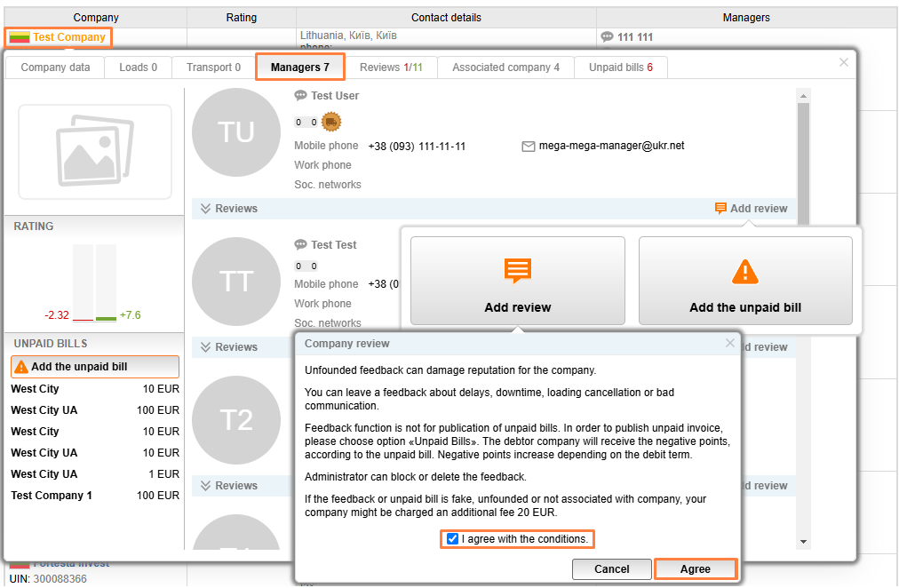Image resolution: width=899 pixels, height=588 pixels.
Task: Click the Lithuania flag icon beside Test Company
Action: [x=20, y=37]
